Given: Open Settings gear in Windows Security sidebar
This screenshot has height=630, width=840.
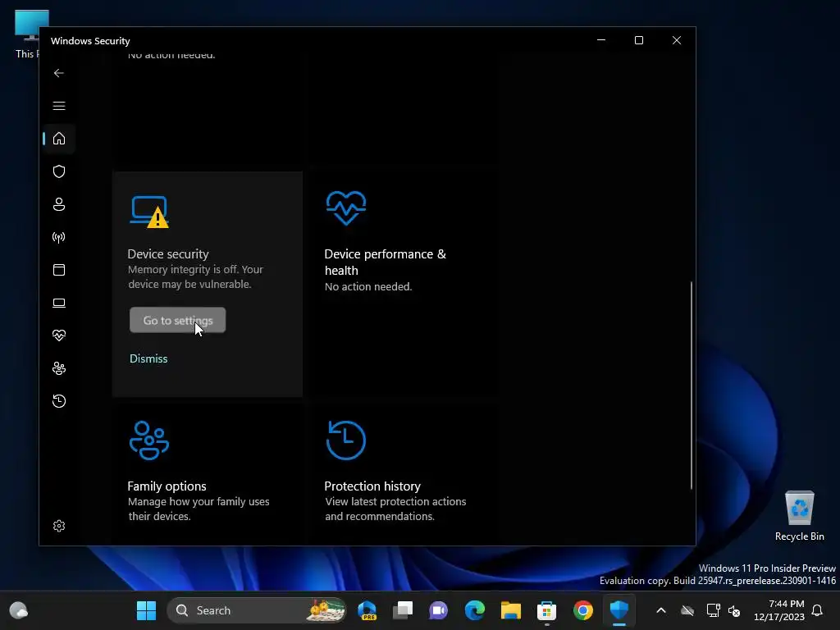Looking at the screenshot, I should [x=59, y=526].
